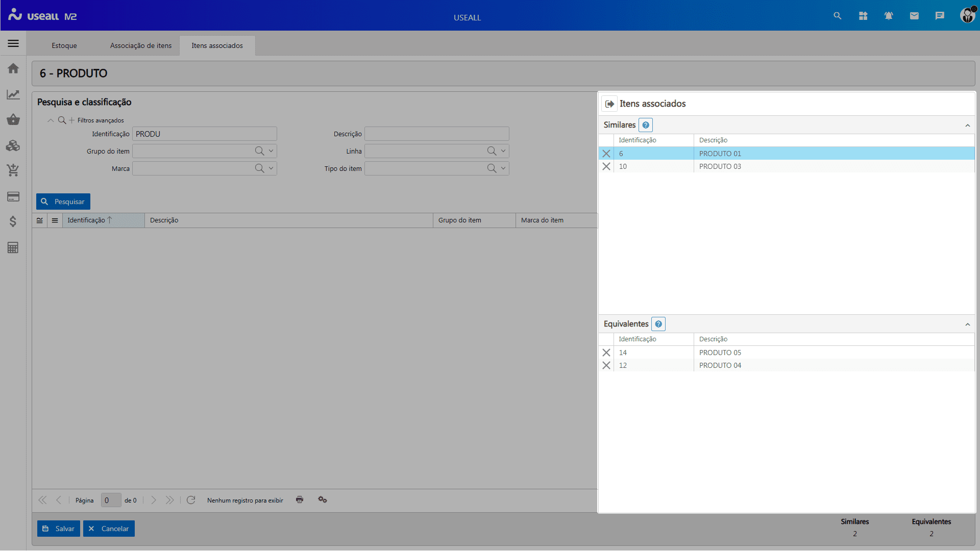The height and width of the screenshot is (551, 980).
Task: Collapse the Filtros avançados section
Action: click(51, 120)
